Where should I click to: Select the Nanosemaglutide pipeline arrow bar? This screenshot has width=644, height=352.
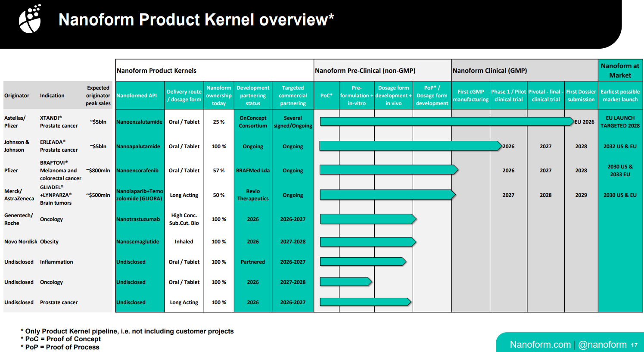[368, 242]
